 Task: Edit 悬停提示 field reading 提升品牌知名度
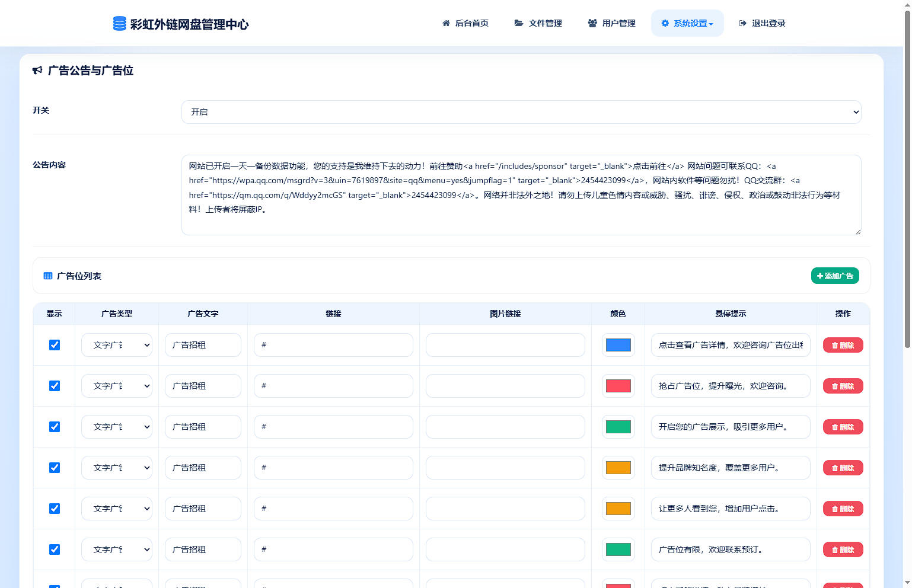[x=731, y=468]
